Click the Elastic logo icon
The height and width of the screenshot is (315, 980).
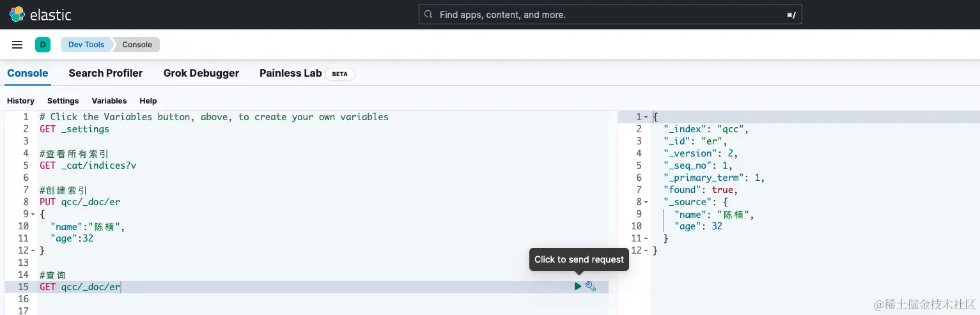pos(17,14)
